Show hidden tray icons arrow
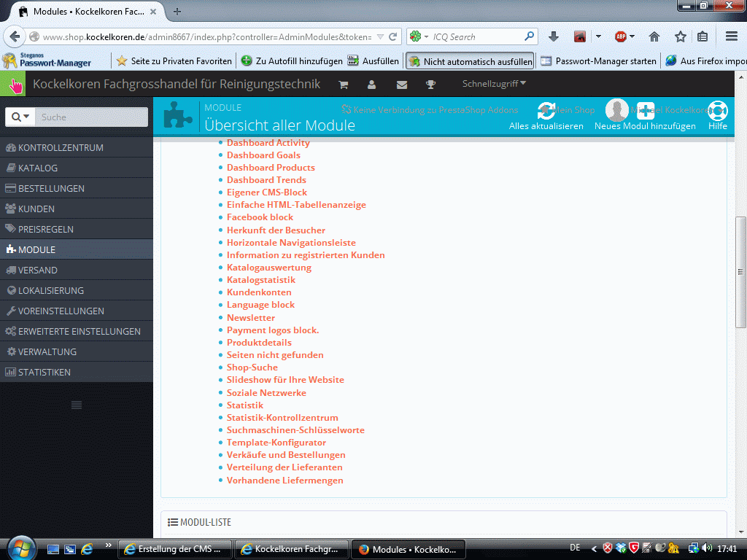 coord(594,548)
